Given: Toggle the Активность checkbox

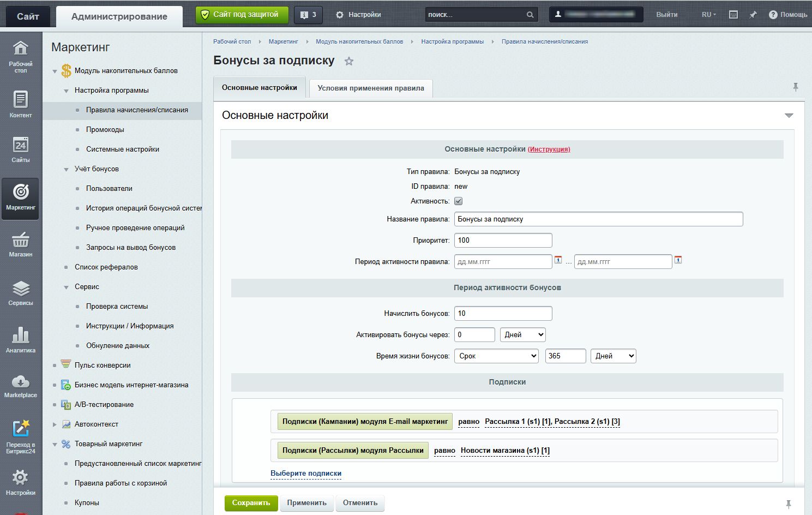Looking at the screenshot, I should [x=459, y=201].
